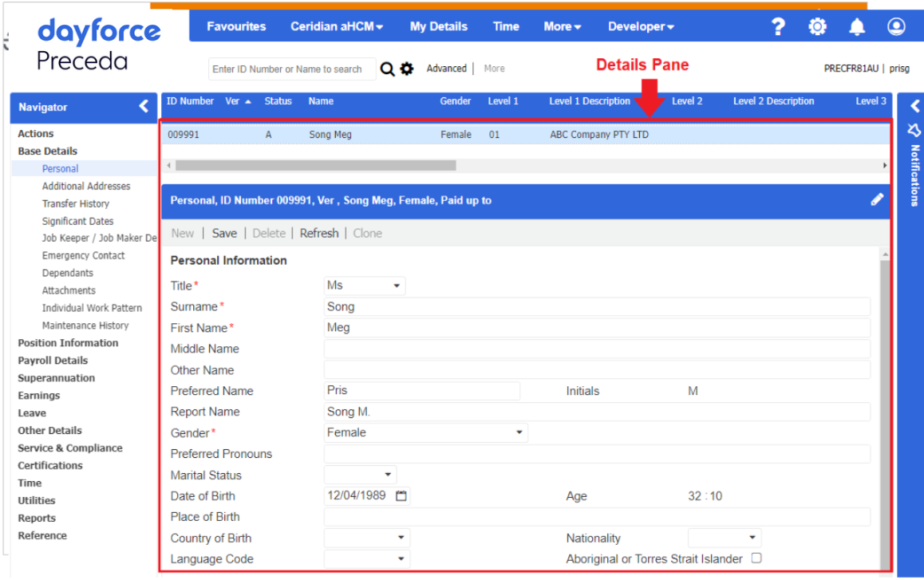Open the Ceridian aHCM menu
The height and width of the screenshot is (580, 924).
pos(337,26)
